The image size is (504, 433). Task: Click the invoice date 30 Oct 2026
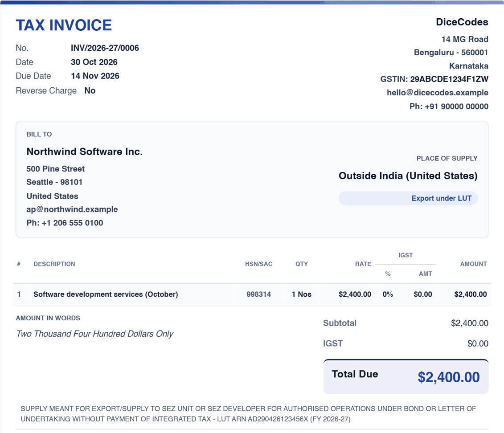click(x=94, y=62)
